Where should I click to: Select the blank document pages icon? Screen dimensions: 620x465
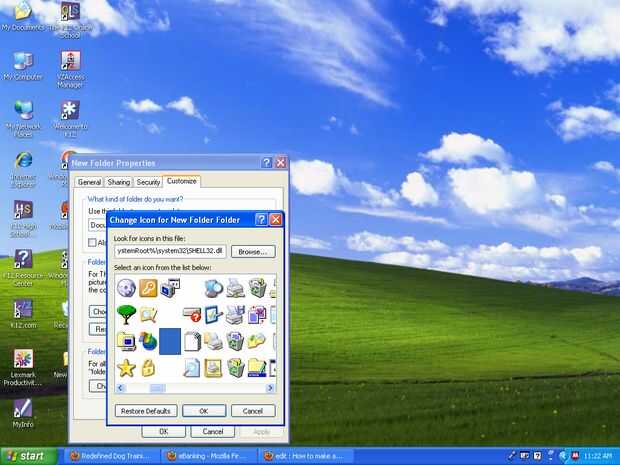tap(193, 341)
